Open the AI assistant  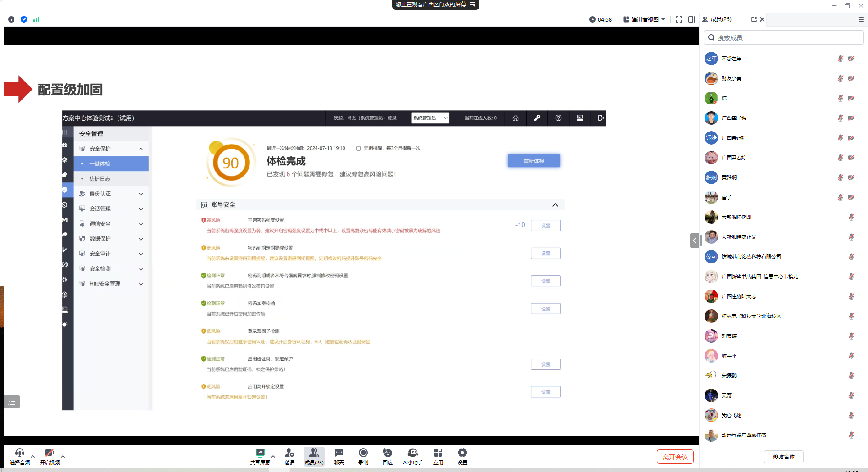point(412,456)
